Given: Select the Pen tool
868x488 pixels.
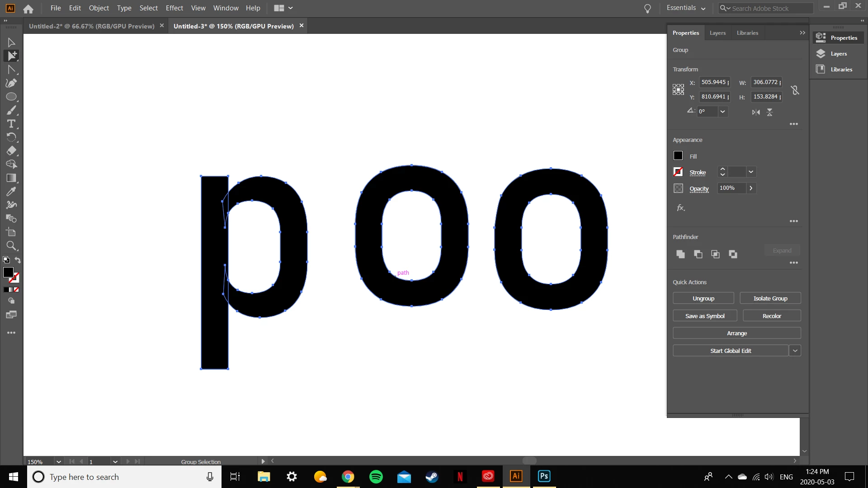Looking at the screenshot, I should click(x=11, y=83).
